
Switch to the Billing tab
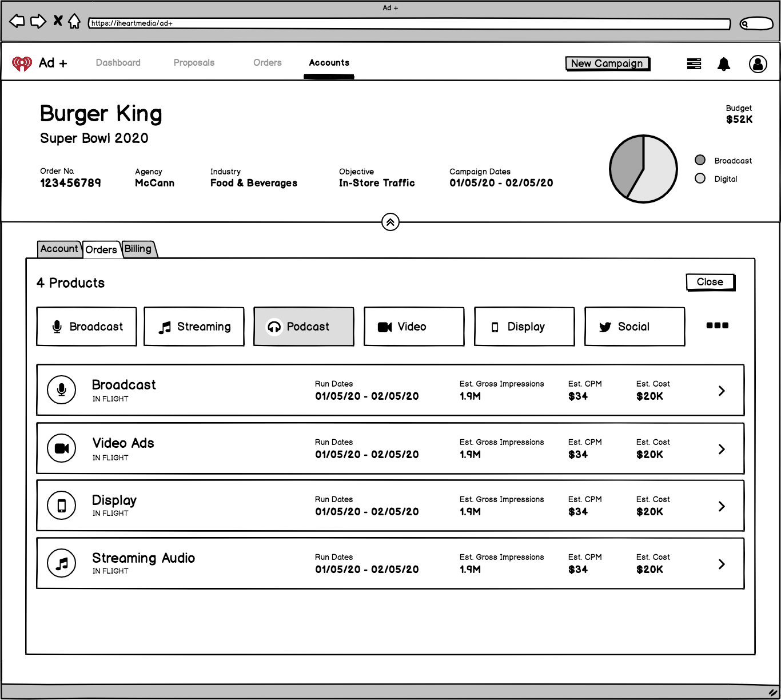(138, 249)
